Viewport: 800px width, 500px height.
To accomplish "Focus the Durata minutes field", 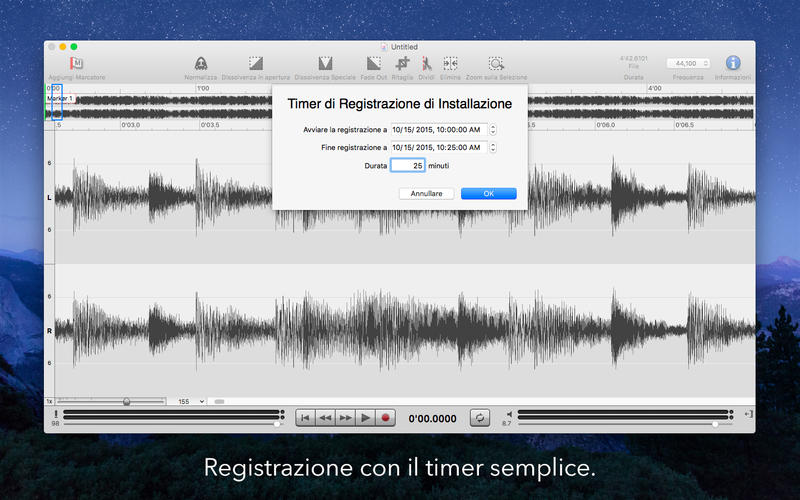I will tap(408, 165).
